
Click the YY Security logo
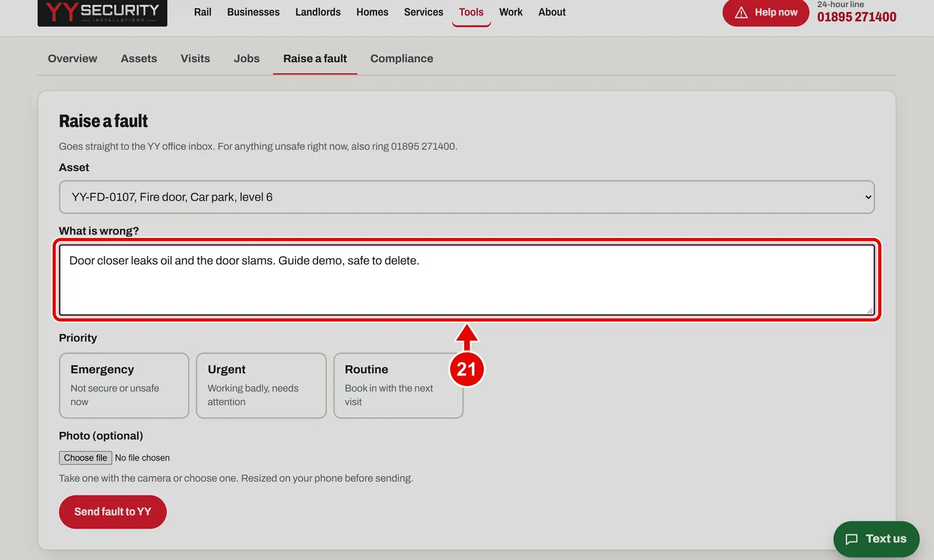tap(102, 12)
